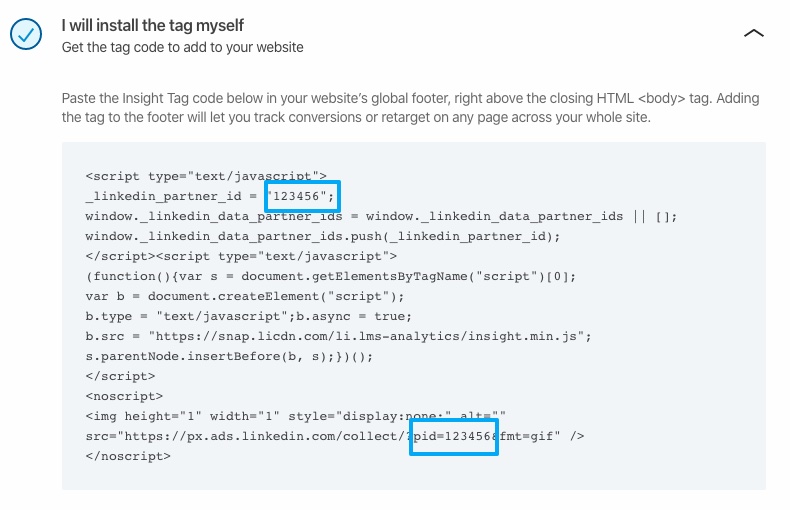The height and width of the screenshot is (510, 790).
Task: Click "Get the tag code" subtitle text
Action: click(x=182, y=47)
